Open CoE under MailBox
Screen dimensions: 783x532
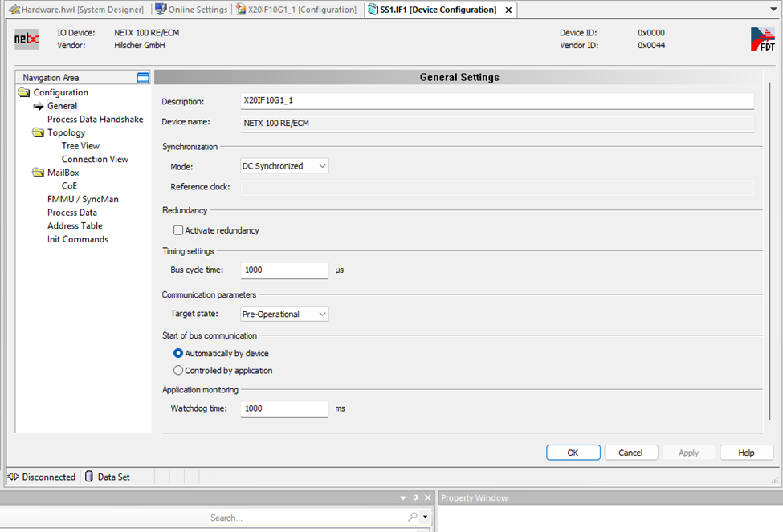[x=69, y=185]
